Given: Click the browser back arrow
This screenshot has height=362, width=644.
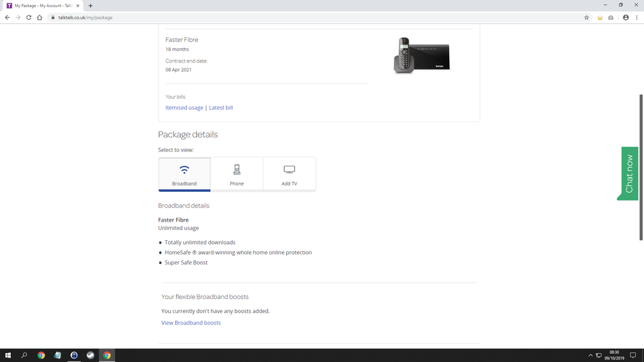Looking at the screenshot, I should coord(7,17).
